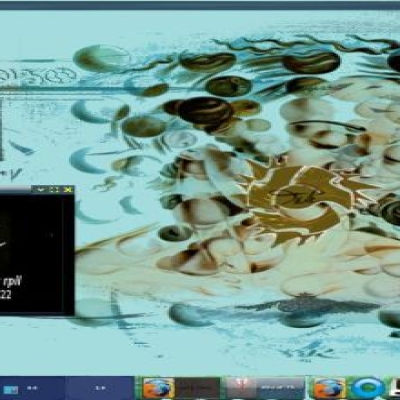Open Firefox icon next to the blue ring icon
This screenshot has width=400, height=400.
point(329,388)
